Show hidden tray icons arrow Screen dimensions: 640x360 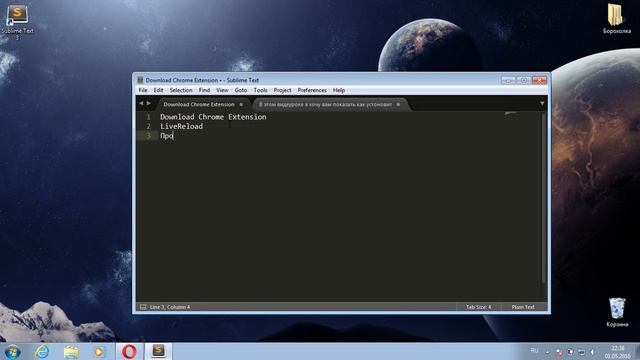548,352
